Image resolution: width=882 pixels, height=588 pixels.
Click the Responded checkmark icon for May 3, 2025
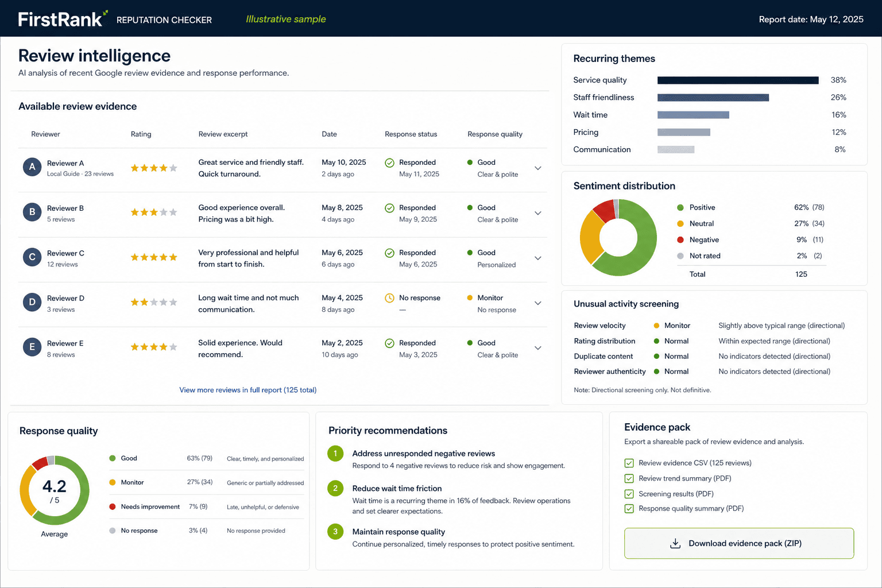click(x=389, y=343)
